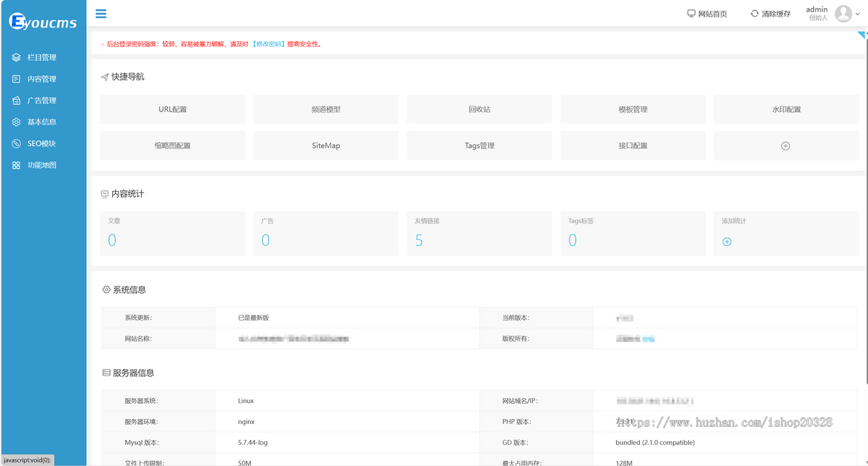868x466 pixels.
Task: Click the GD 版本 row label
Action: coord(516,443)
